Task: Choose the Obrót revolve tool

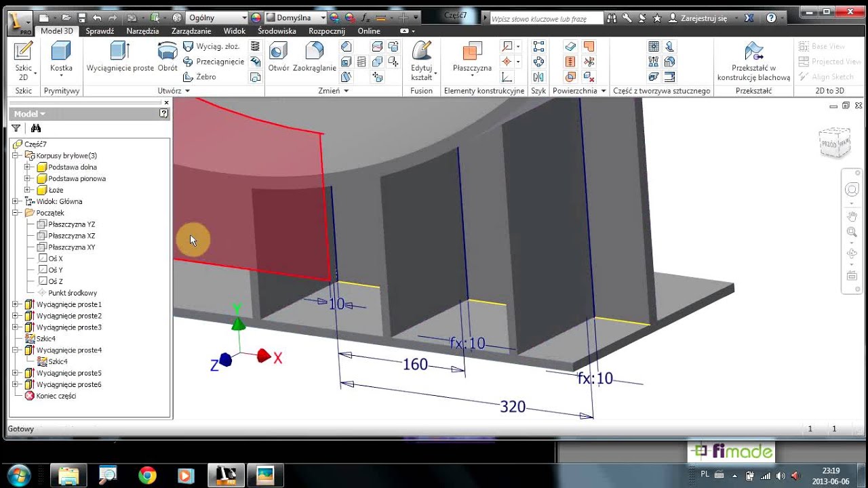Action: pos(167,57)
